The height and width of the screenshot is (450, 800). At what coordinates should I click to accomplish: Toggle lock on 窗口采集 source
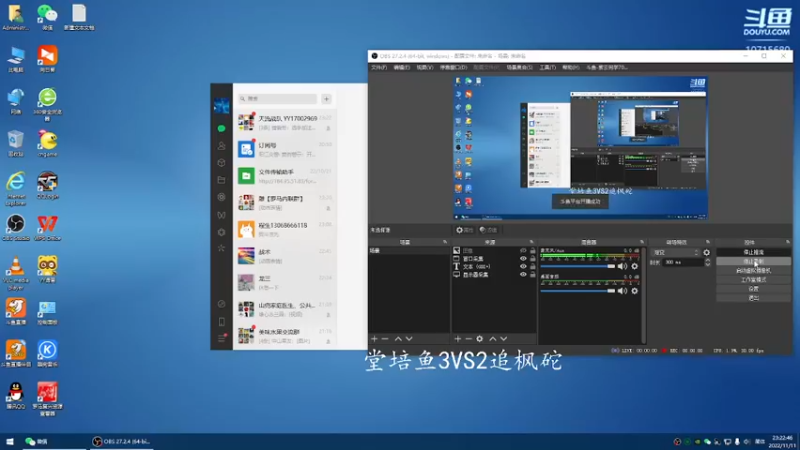point(533,259)
